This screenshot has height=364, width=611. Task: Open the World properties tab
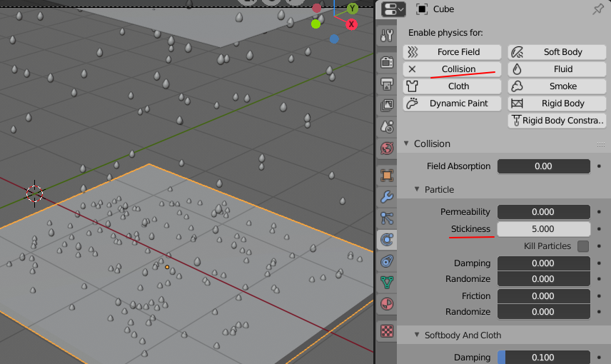point(387,148)
